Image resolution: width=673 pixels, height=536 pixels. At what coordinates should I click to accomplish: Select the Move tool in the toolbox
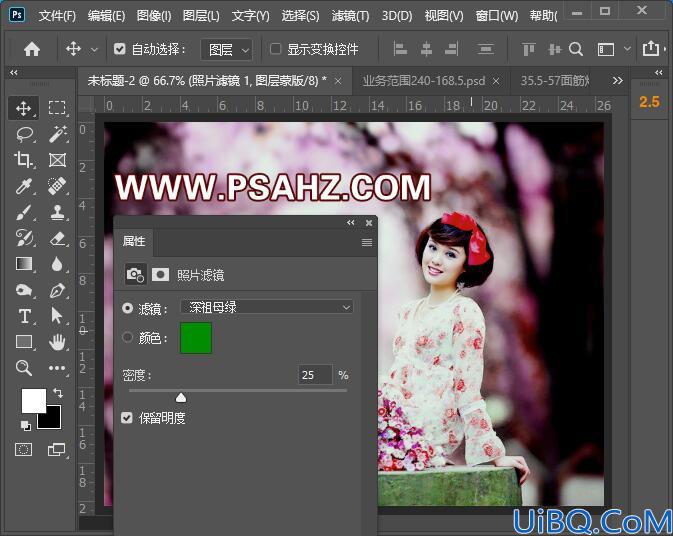click(x=23, y=108)
